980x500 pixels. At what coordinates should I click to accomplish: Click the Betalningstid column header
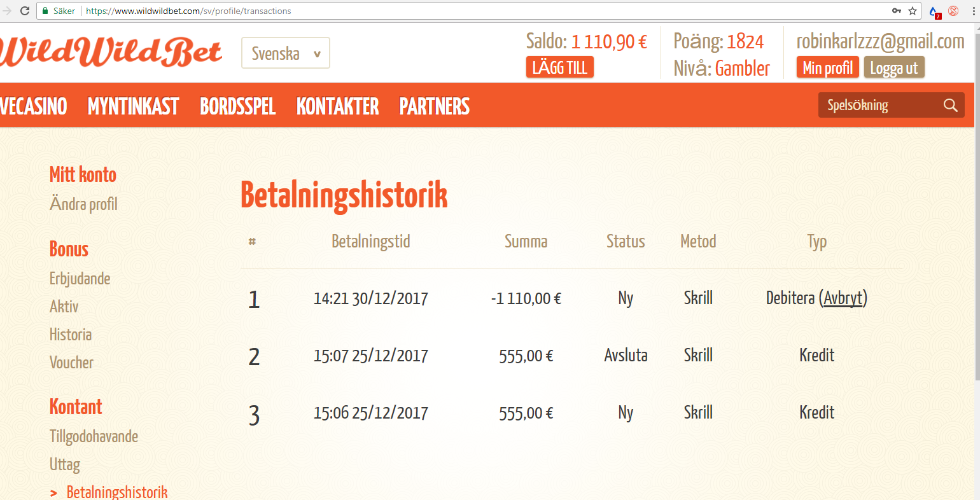tap(371, 241)
